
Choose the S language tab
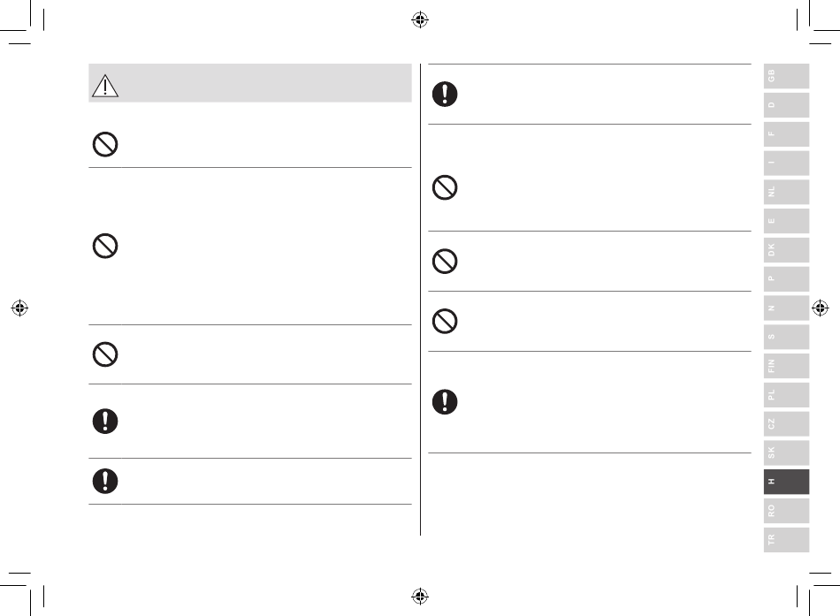[x=786, y=337]
